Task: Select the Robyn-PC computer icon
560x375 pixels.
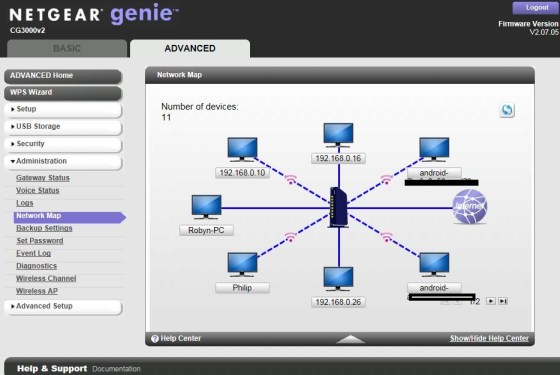Action: pos(206,207)
